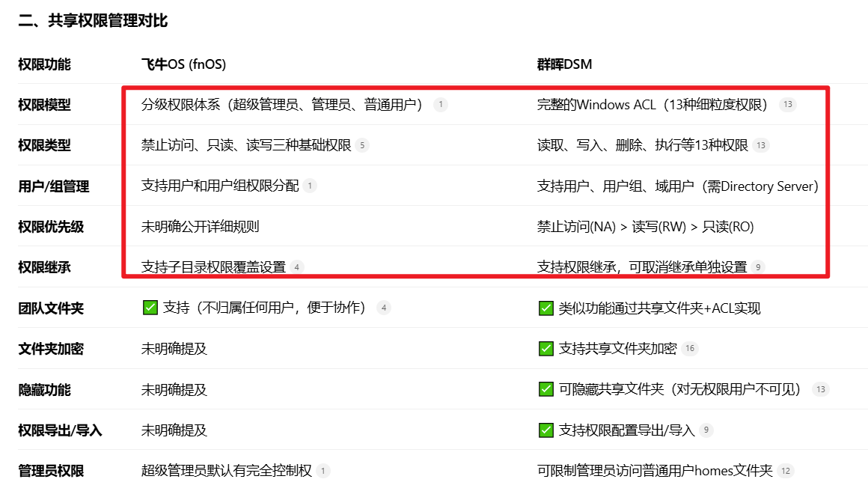Open citation 5 after 禁止访问、只读、读写三种基础权限
868x500 pixels.
tap(362, 145)
